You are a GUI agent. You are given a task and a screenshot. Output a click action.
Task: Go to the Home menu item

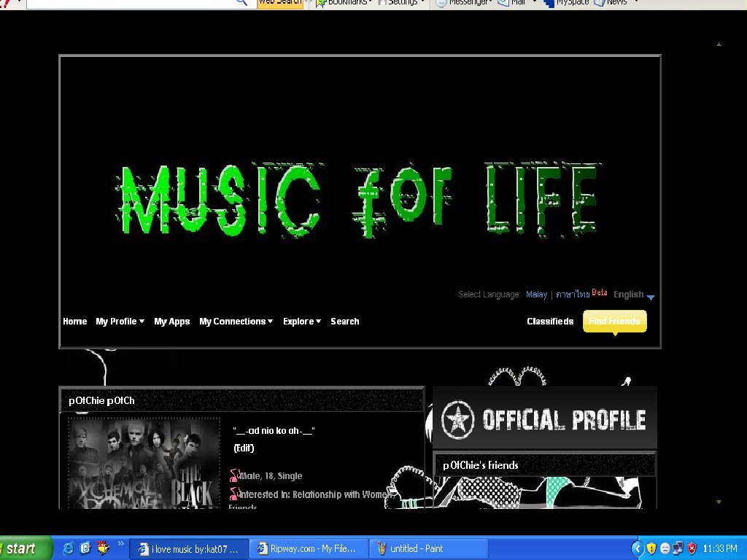click(75, 322)
